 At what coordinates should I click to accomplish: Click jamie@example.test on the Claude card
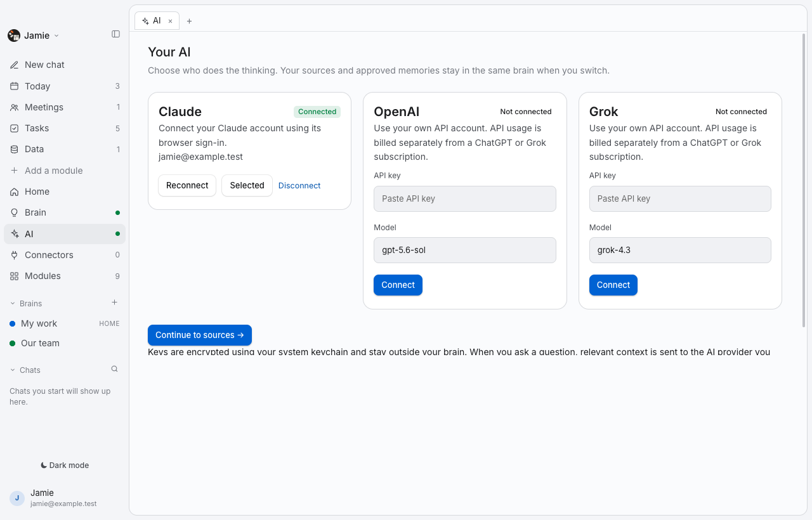point(200,157)
